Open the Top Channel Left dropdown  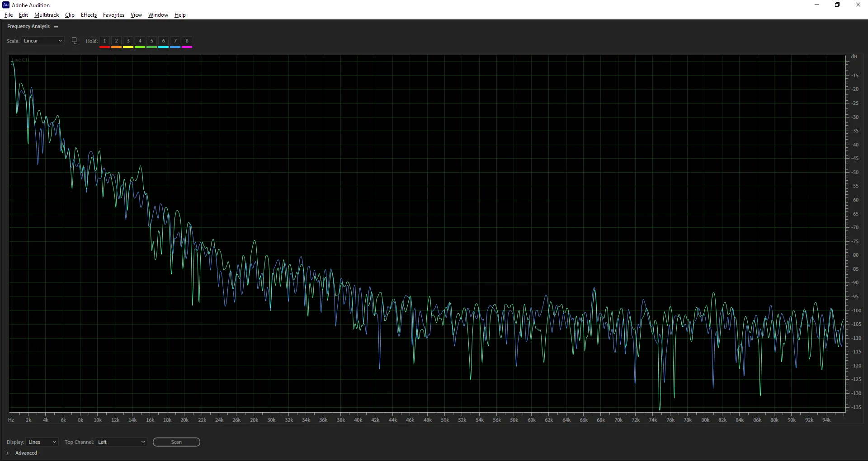(121, 442)
